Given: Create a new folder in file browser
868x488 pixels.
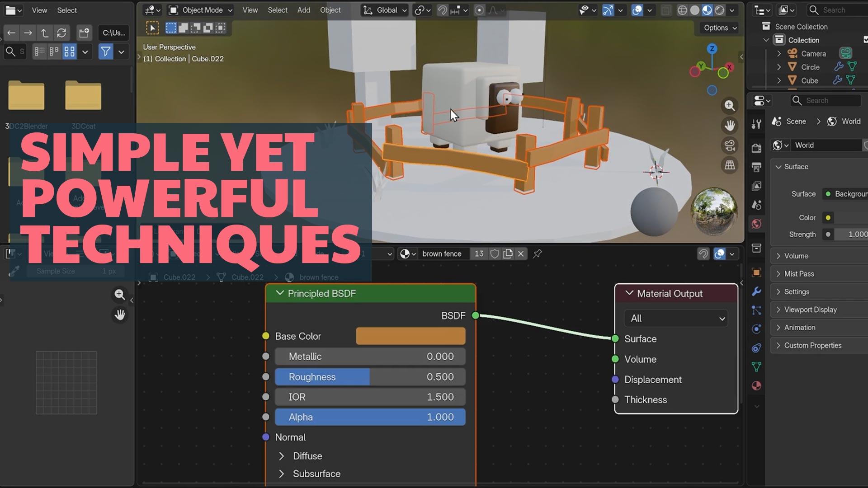Looking at the screenshot, I should (x=84, y=33).
